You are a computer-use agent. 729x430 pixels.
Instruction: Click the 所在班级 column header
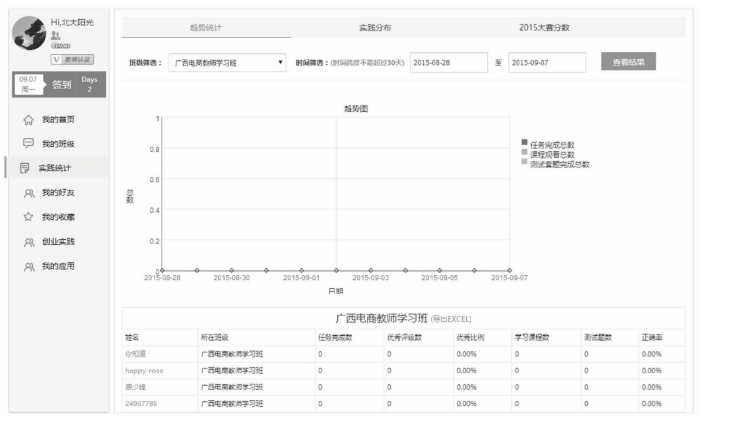click(214, 337)
